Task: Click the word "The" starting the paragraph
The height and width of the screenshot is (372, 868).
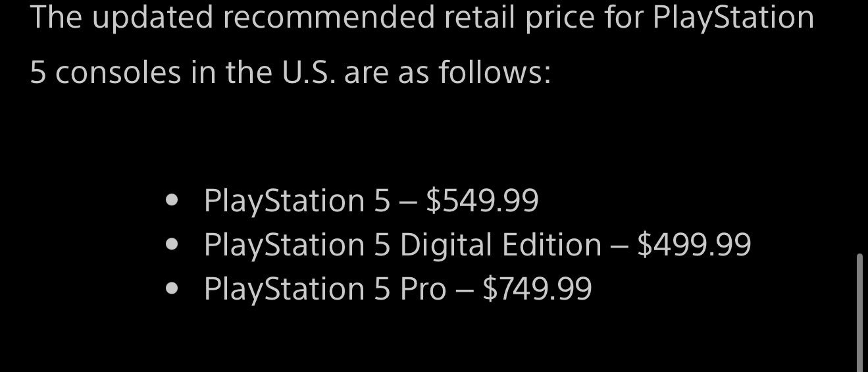Action: 55,16
